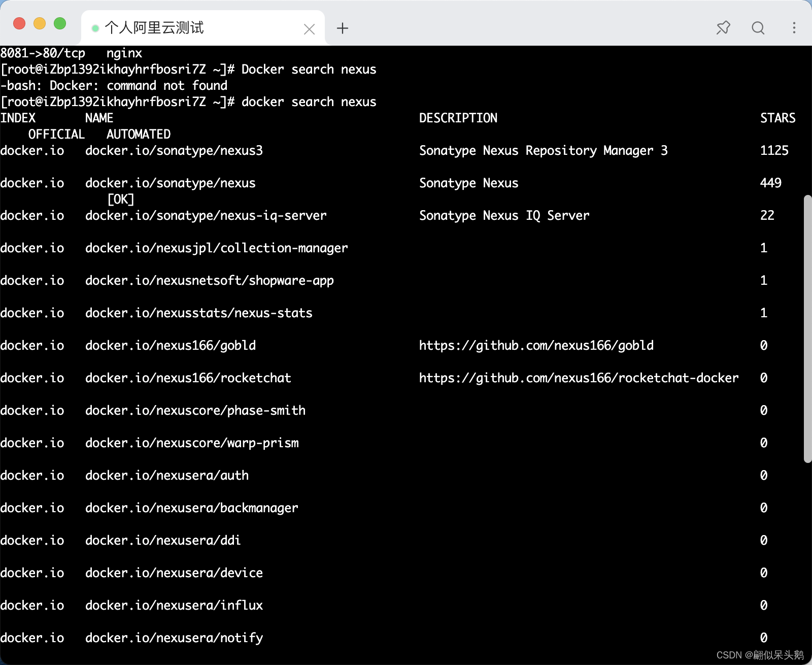This screenshot has width=812, height=665.
Task: Click the OFFICIAL column header
Action: (56, 135)
